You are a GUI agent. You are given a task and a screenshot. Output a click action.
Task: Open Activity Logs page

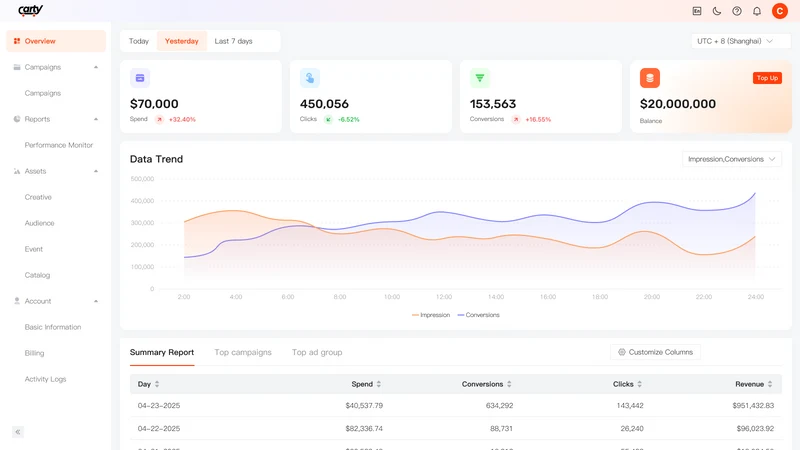pos(45,379)
